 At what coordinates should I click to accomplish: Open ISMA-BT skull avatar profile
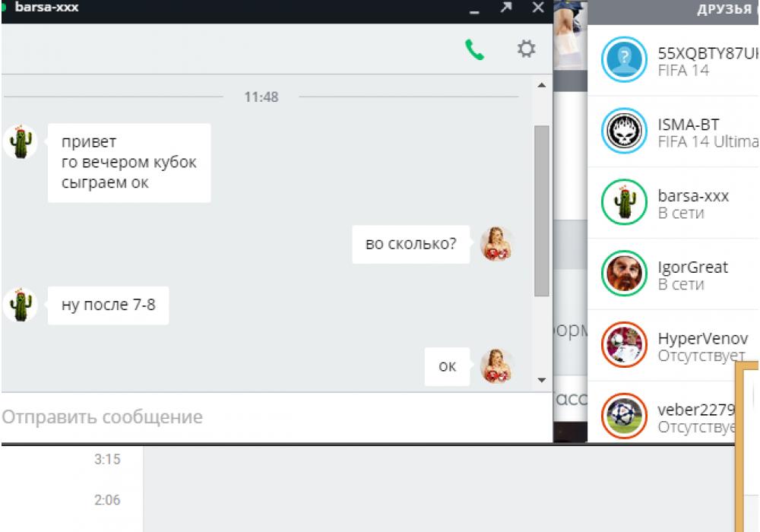(623, 131)
